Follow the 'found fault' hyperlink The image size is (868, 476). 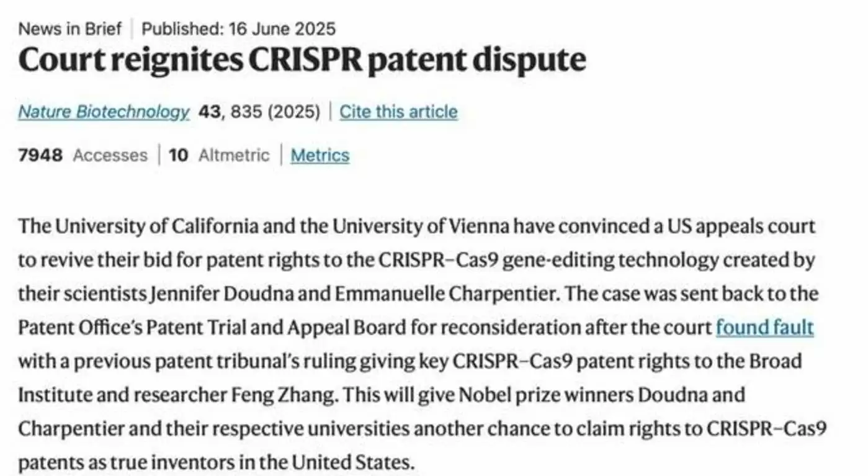pos(764,327)
